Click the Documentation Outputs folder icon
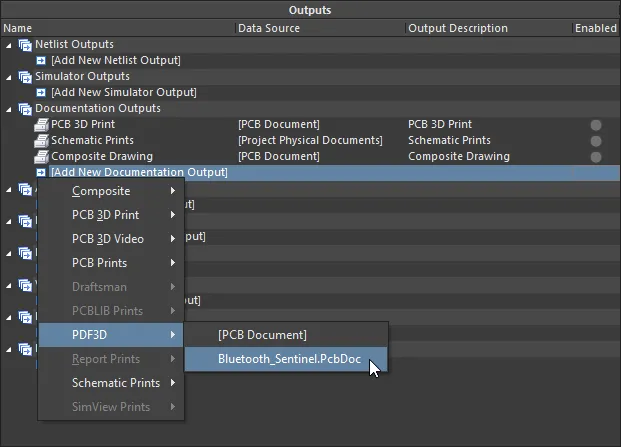The width and height of the screenshot is (621, 447). coord(25,109)
